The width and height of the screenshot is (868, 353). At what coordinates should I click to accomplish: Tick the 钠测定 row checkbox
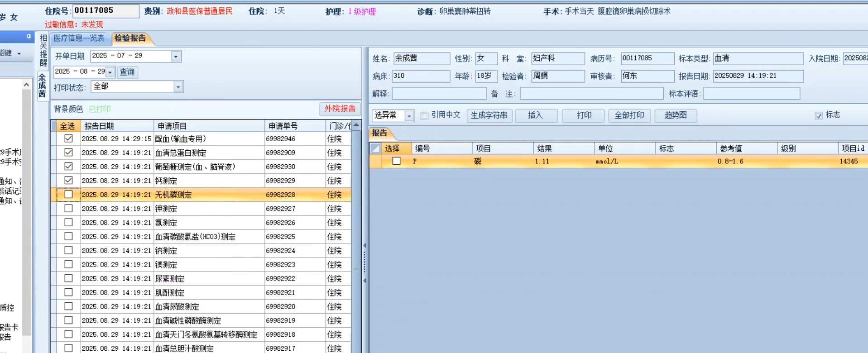tap(68, 250)
